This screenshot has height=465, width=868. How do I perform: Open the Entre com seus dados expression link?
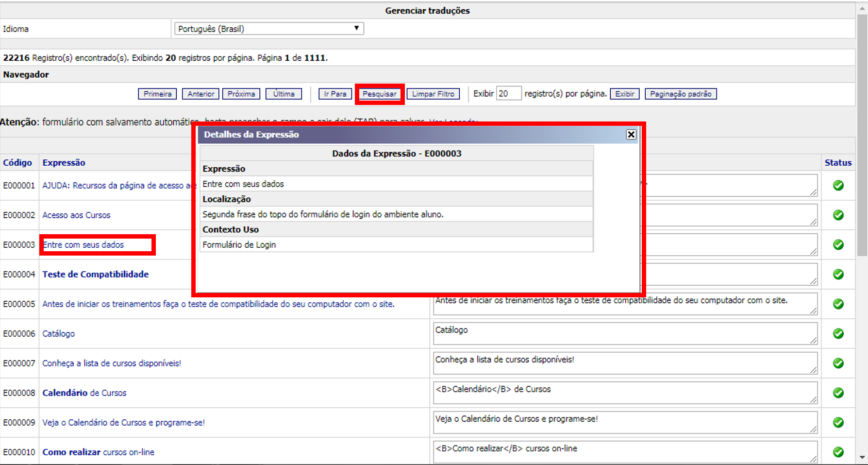click(83, 245)
